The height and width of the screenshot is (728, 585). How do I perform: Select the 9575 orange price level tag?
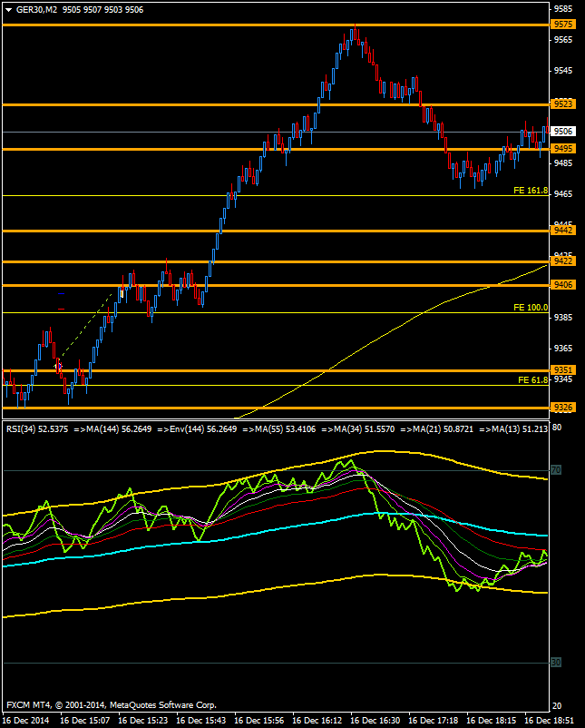(x=562, y=25)
